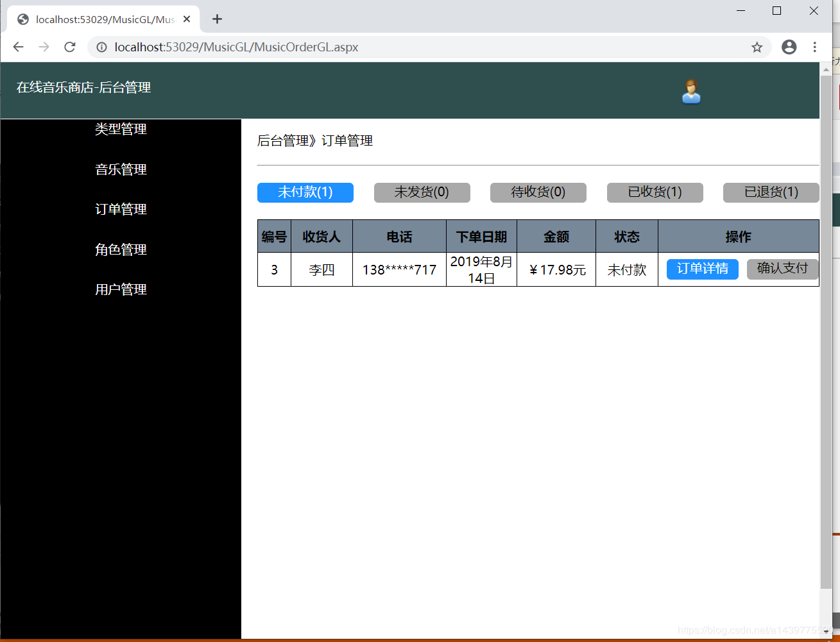This screenshot has height=642, width=840.
Task: Select the 已退货(1) filter tab
Action: 771,192
